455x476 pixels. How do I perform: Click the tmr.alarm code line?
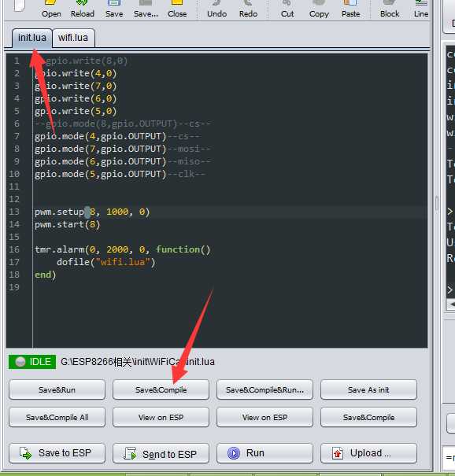tap(123, 249)
